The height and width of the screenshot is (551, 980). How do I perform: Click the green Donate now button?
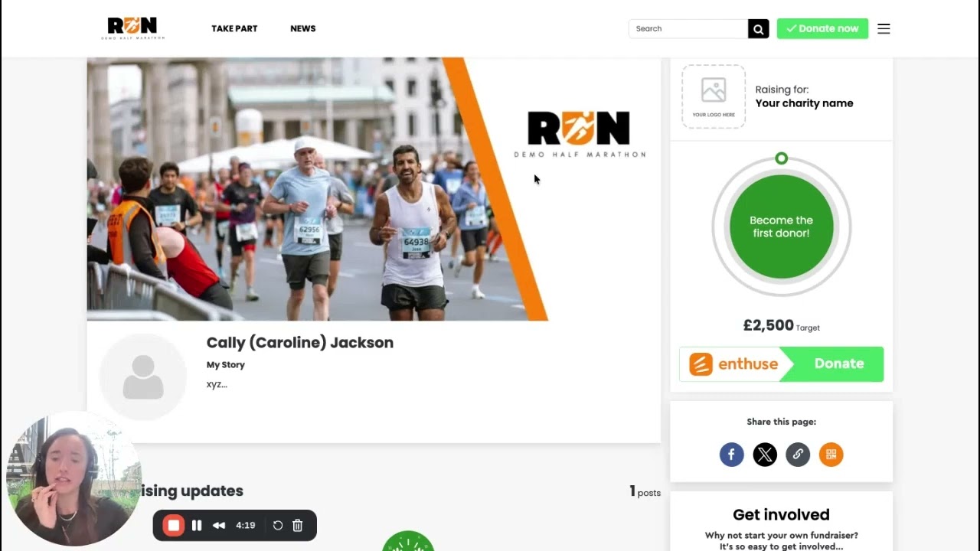822,28
